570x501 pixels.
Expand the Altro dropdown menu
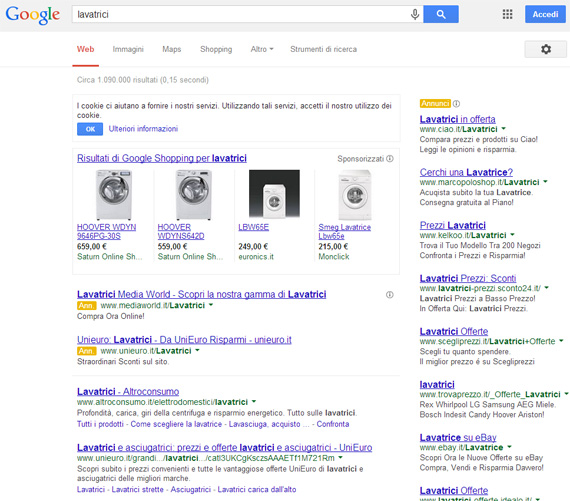[262, 49]
